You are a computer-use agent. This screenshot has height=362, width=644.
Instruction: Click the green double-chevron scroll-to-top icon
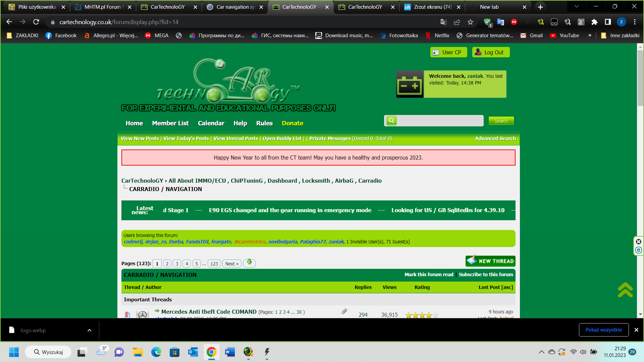coord(625,290)
